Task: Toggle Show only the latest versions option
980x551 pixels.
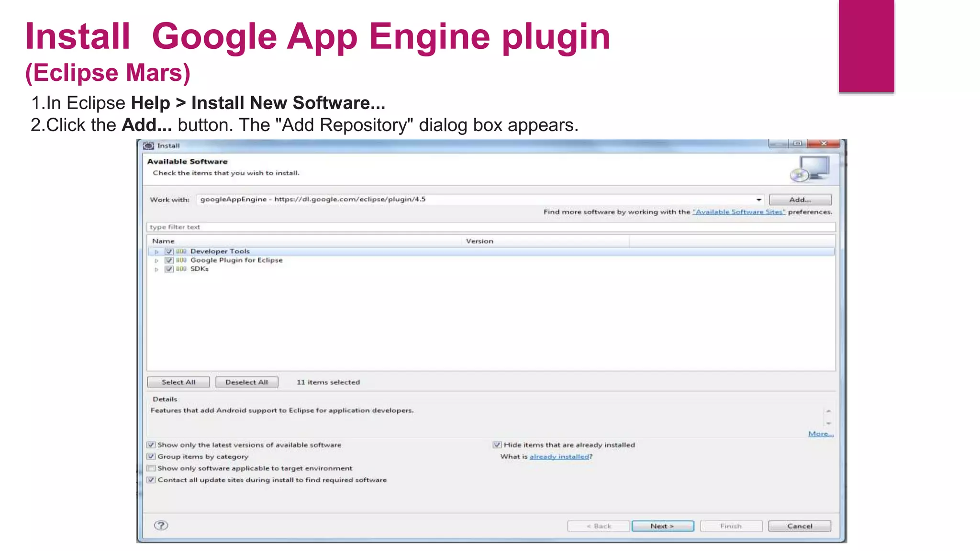Action: (x=151, y=445)
